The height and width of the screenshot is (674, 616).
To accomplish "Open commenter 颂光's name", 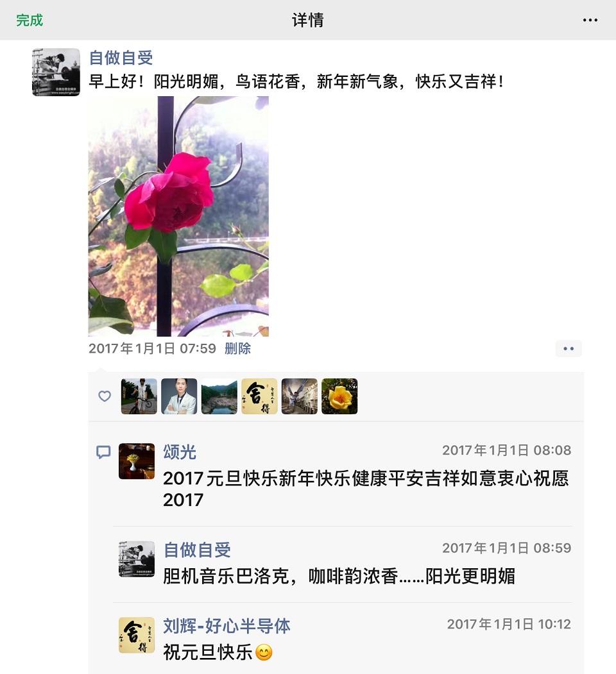I will 180,451.
